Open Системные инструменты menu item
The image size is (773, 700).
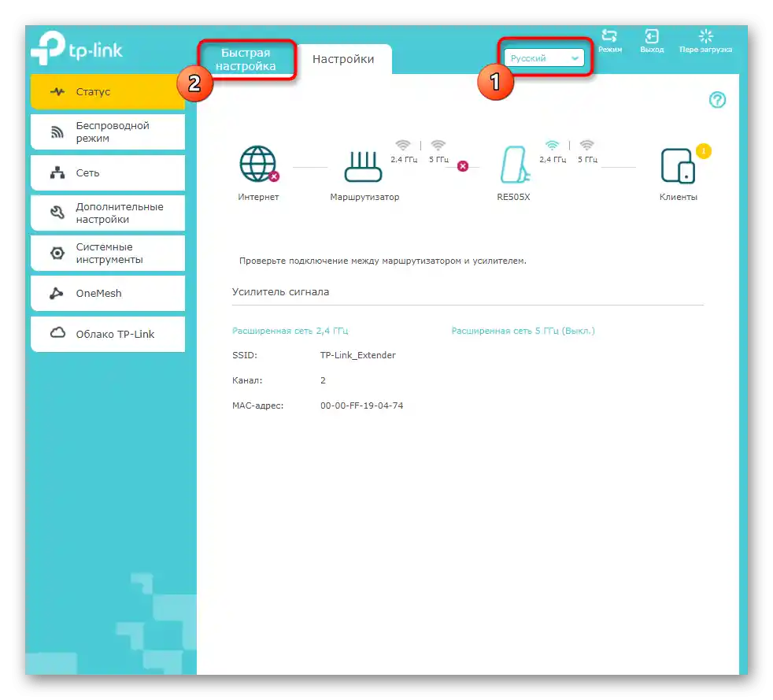108,253
